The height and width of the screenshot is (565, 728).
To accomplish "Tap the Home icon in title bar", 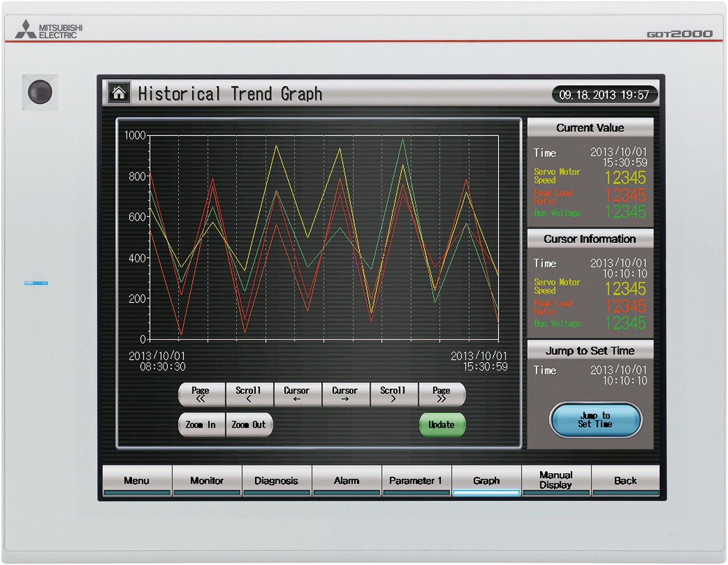I will click(x=119, y=93).
